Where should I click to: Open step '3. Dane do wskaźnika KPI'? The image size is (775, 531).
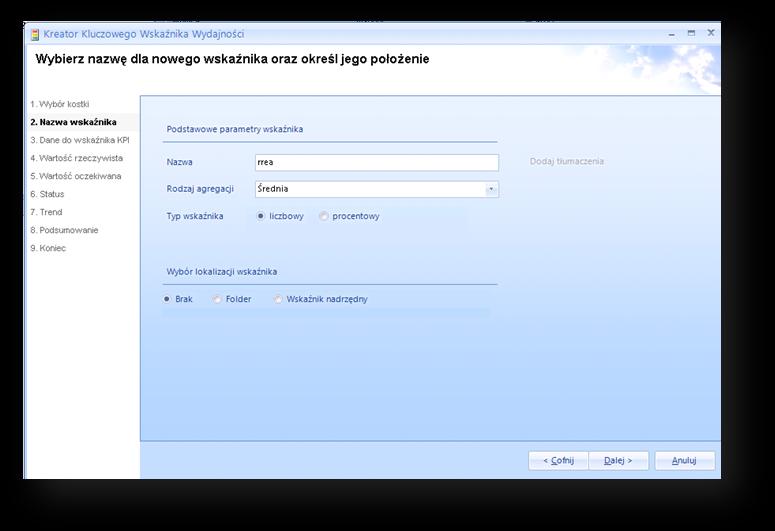click(80, 140)
